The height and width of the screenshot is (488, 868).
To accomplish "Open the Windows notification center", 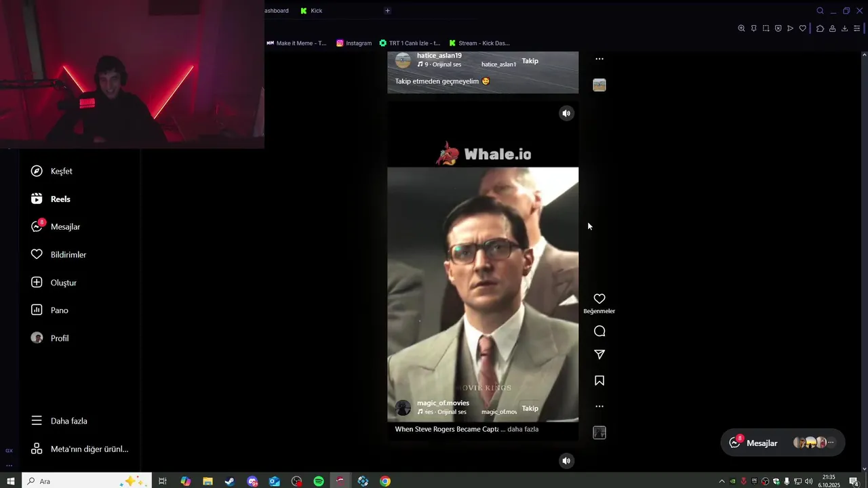I will pyautogui.click(x=854, y=481).
